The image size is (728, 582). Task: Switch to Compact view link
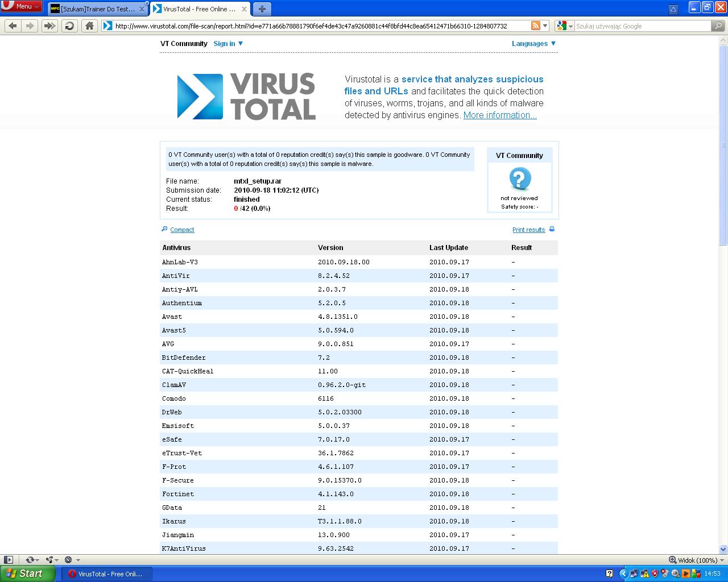[182, 230]
